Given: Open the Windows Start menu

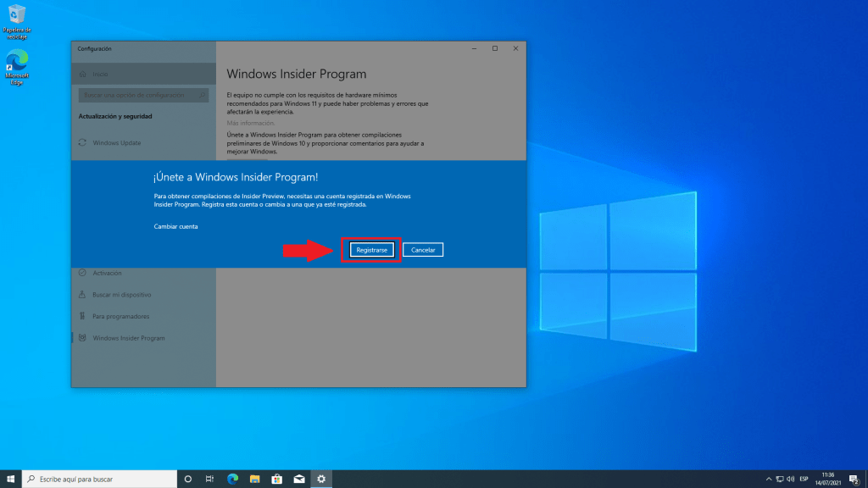Looking at the screenshot, I should pyautogui.click(x=11, y=479).
